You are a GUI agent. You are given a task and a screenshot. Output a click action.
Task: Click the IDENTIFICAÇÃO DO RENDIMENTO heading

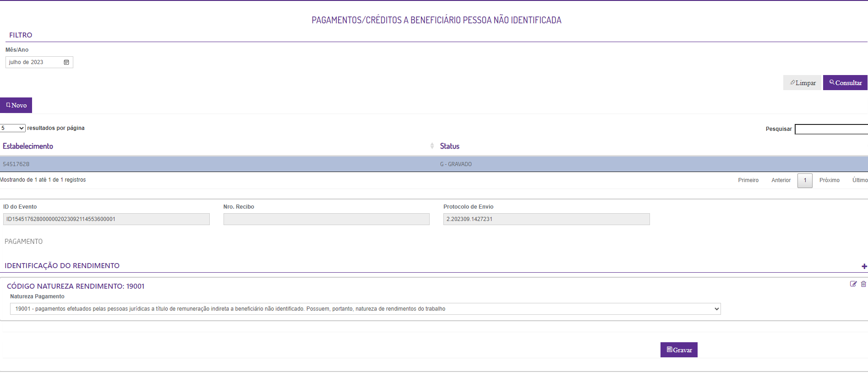click(62, 266)
